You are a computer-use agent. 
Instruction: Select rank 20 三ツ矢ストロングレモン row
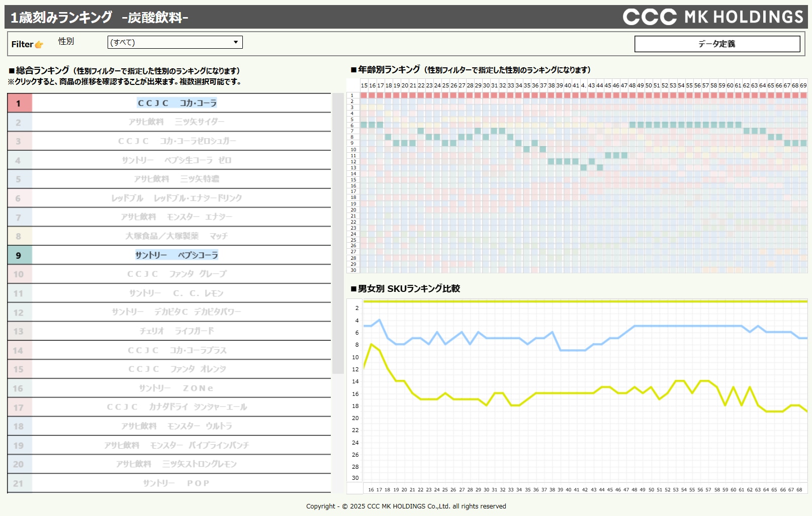(x=169, y=464)
